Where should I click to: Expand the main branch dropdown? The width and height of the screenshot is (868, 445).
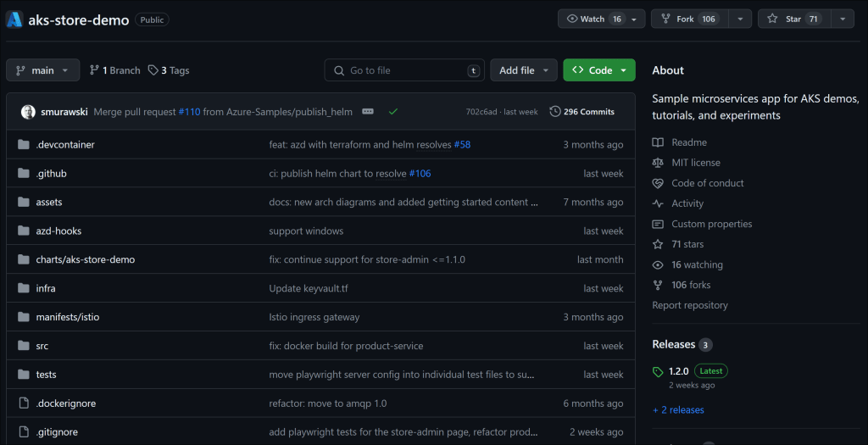[x=42, y=70]
